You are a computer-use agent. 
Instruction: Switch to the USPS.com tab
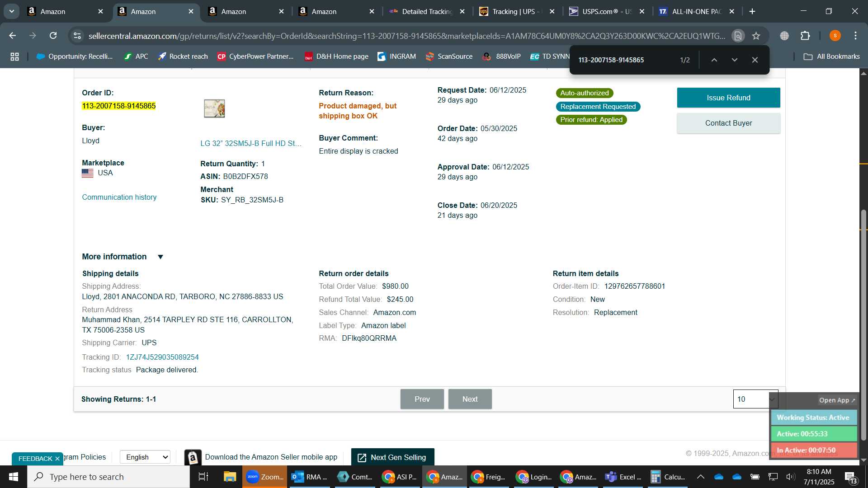tap(607, 11)
